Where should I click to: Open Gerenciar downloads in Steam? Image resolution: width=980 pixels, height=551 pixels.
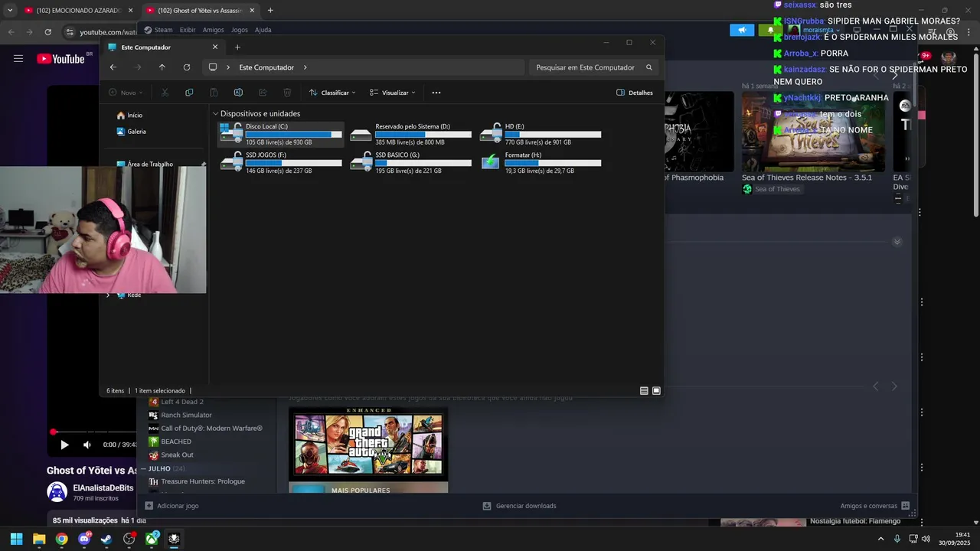[x=520, y=506]
